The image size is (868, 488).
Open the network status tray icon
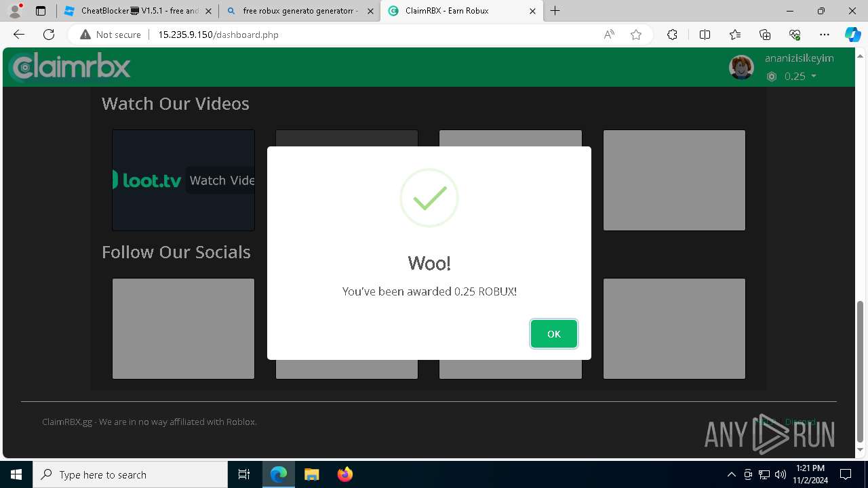click(x=764, y=474)
